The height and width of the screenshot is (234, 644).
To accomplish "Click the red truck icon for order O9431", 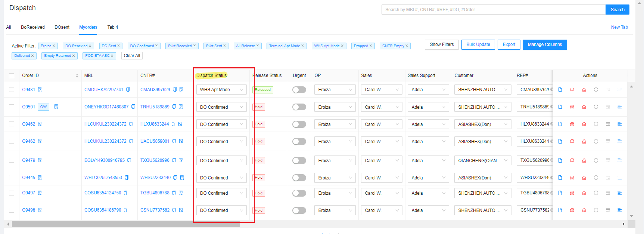I will [x=572, y=90].
